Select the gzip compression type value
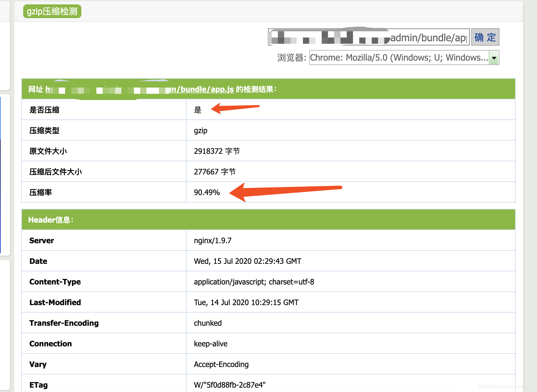The image size is (537, 392). (x=201, y=131)
